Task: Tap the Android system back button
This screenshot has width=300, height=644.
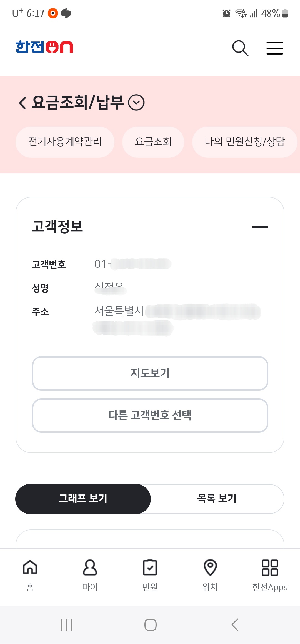Action: 235,625
